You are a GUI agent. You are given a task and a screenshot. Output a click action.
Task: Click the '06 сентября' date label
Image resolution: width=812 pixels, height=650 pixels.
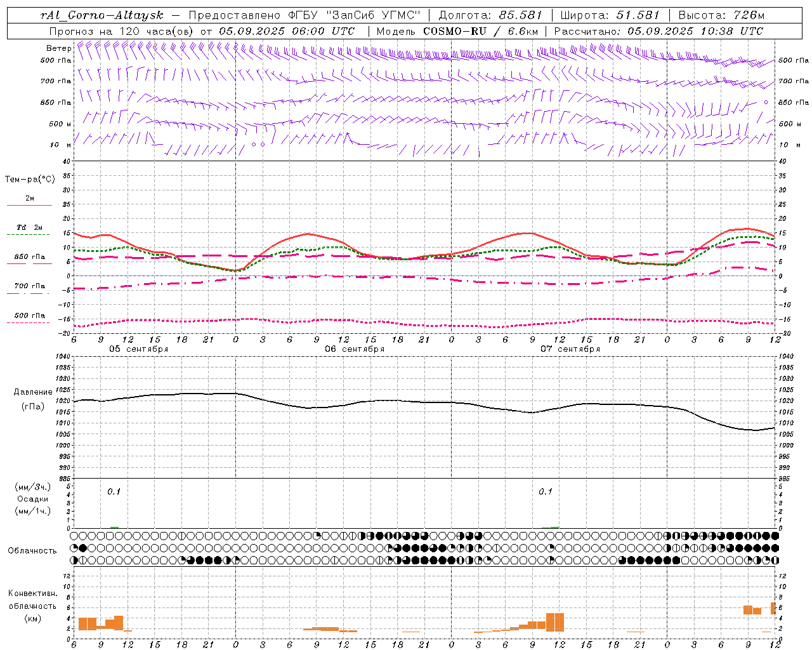click(354, 349)
